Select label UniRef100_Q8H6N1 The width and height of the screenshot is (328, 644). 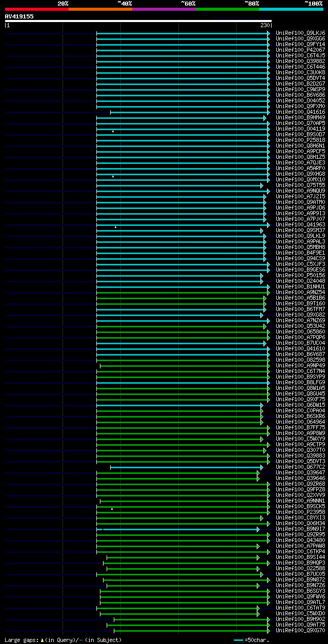[300, 146]
